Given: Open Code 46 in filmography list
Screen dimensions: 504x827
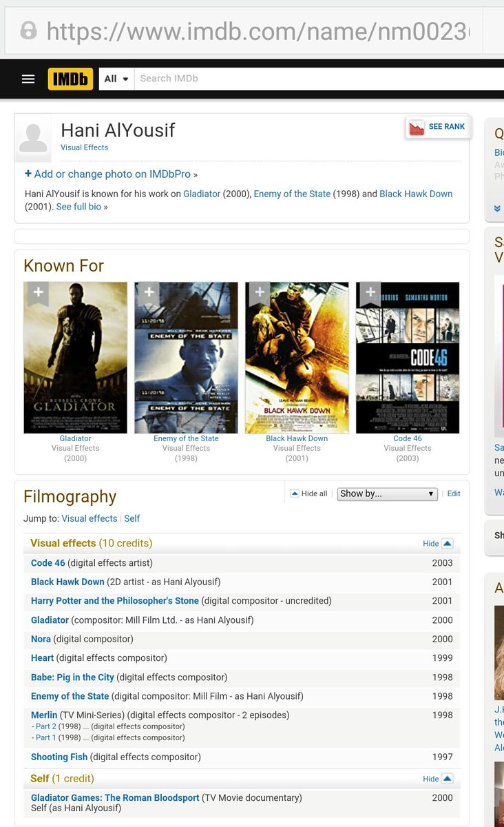Looking at the screenshot, I should pyautogui.click(x=48, y=563).
